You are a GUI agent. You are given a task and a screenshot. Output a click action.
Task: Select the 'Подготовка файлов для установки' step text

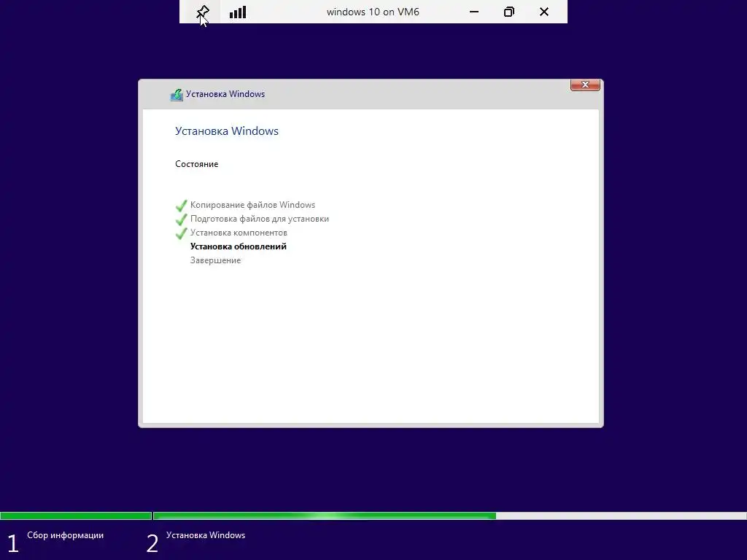(x=260, y=219)
